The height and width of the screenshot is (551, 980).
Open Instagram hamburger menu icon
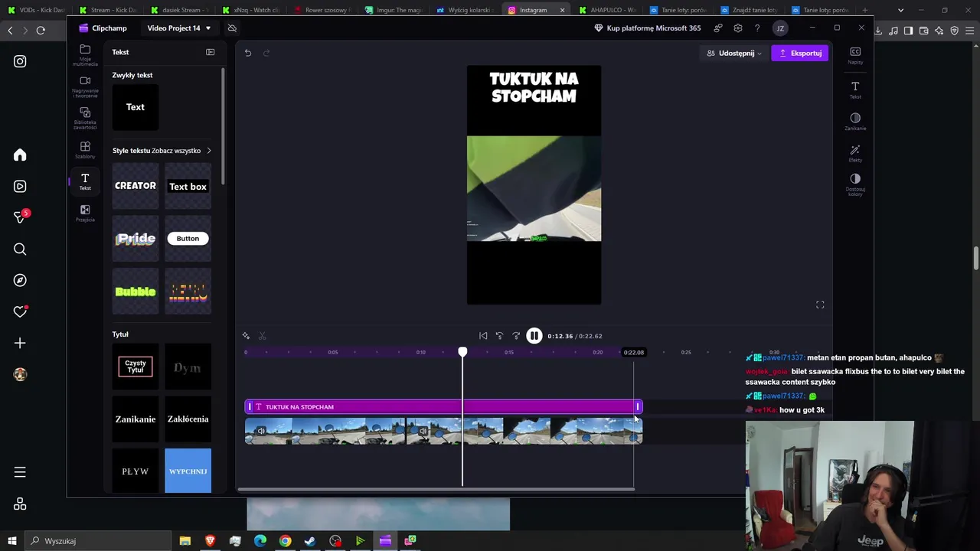[x=20, y=472]
